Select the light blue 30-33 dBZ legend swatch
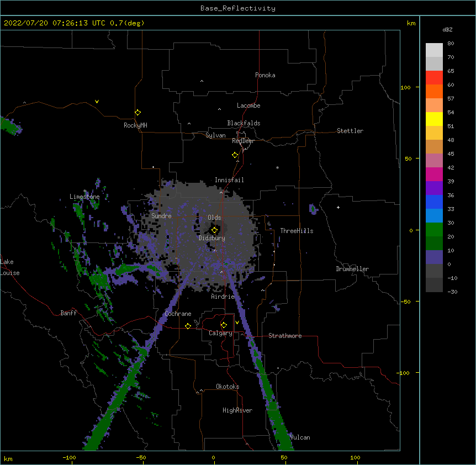 pyautogui.click(x=434, y=215)
